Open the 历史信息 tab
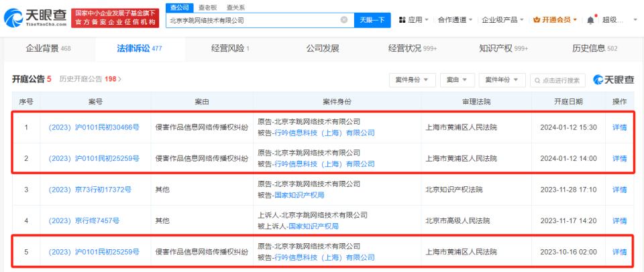 [595, 48]
